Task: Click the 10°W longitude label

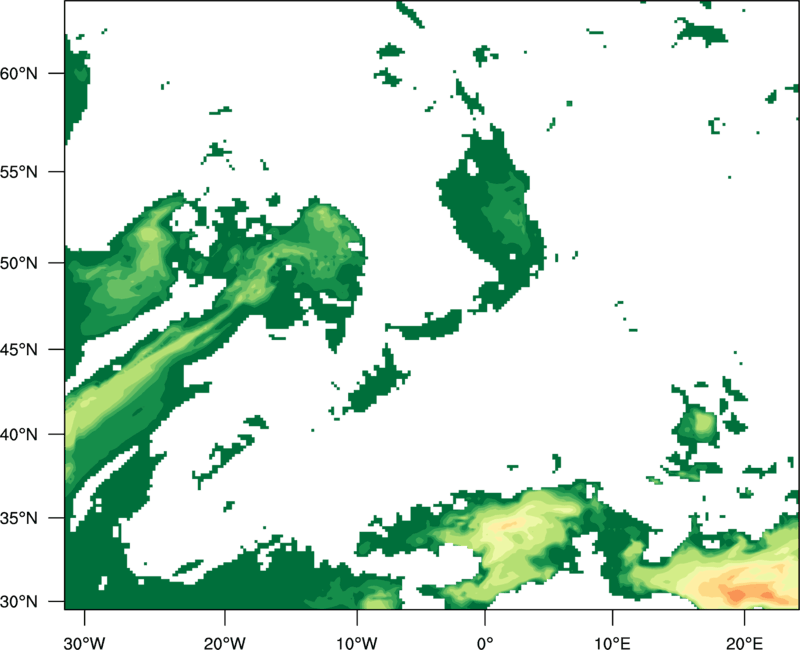Action: 357,643
